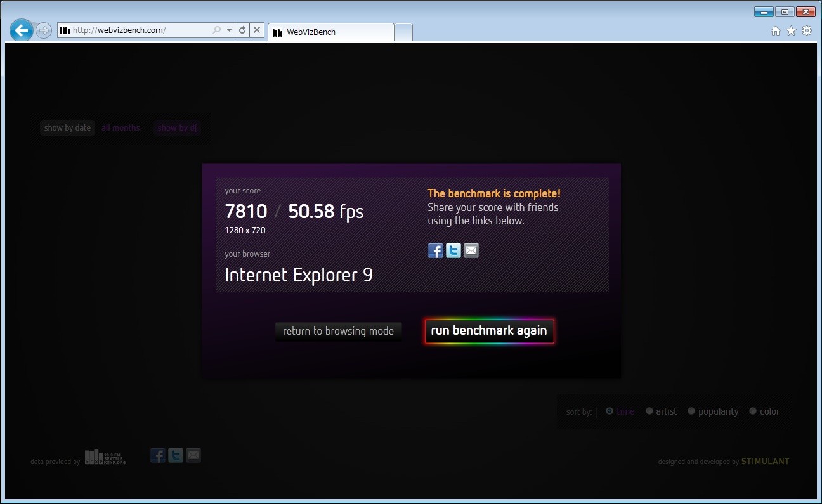Share score on Twitter in results panel
The image size is (822, 504).
point(453,250)
